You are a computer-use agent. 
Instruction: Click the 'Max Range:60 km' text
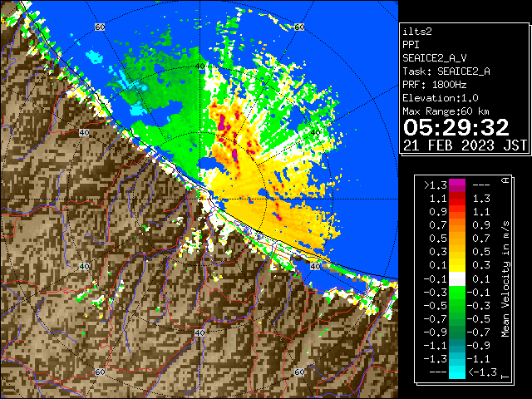[446, 111]
